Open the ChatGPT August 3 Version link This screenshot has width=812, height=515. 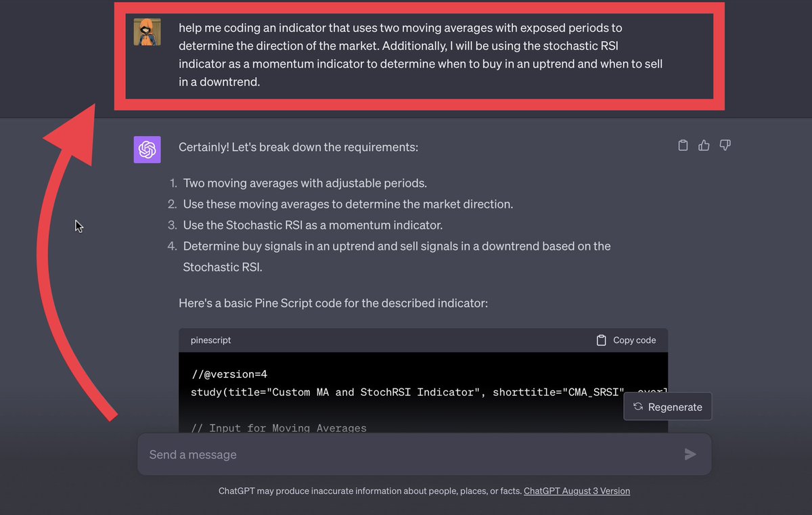pyautogui.click(x=577, y=491)
